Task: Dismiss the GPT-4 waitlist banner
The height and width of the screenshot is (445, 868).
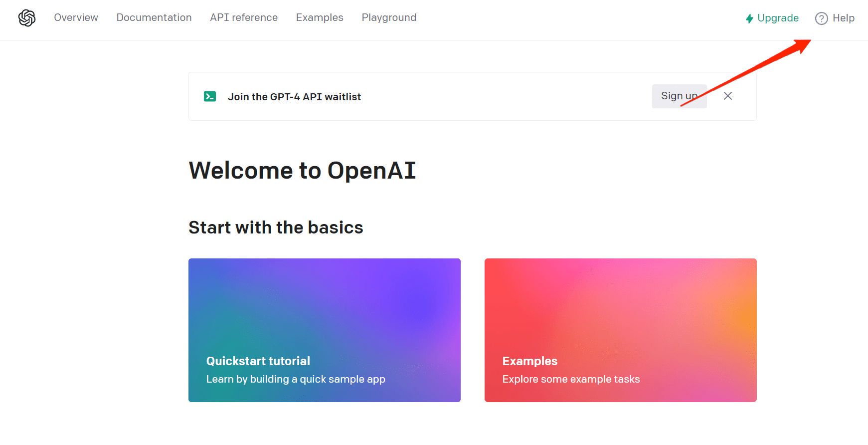Action: pyautogui.click(x=728, y=96)
